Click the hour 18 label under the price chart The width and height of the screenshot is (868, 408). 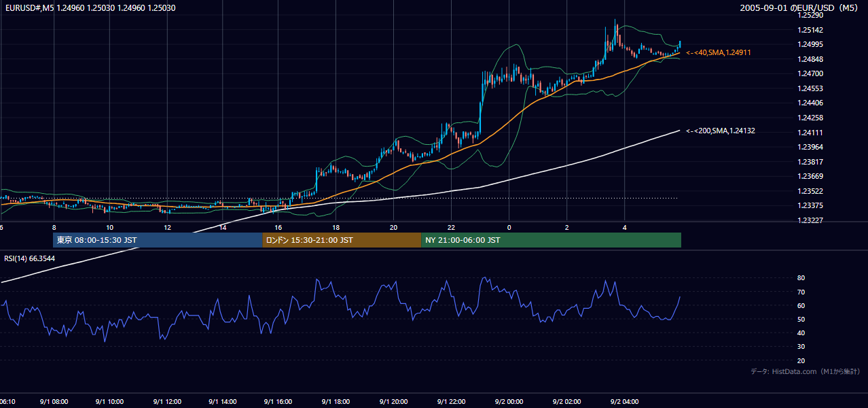click(x=336, y=227)
